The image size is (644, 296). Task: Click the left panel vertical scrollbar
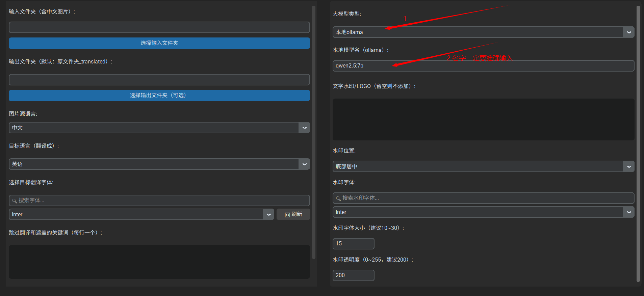[314, 132]
